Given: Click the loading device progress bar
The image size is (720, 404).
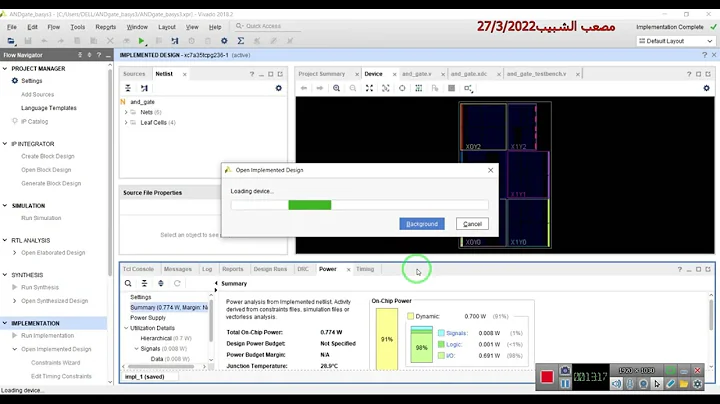Looking at the screenshot, I should tap(360, 205).
